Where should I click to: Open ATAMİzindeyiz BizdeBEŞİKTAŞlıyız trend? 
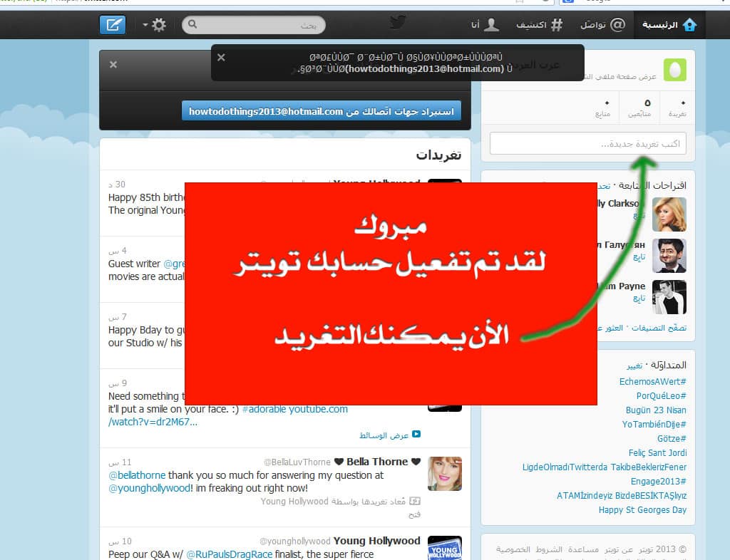622,496
